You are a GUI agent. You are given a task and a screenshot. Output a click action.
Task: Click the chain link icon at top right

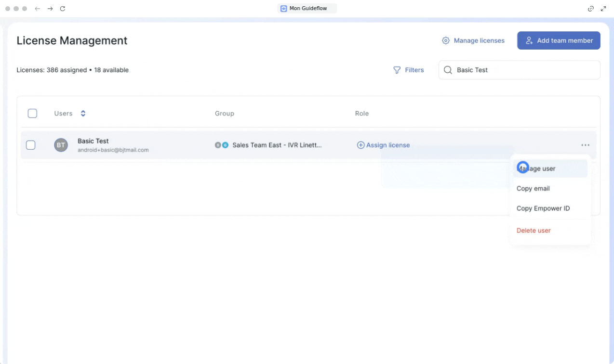point(591,9)
